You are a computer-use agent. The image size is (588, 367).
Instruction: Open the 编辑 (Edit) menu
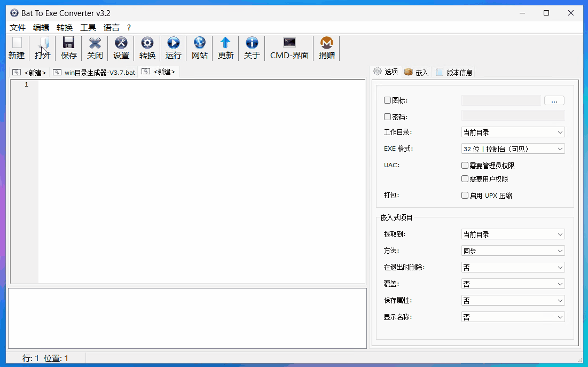coord(41,27)
